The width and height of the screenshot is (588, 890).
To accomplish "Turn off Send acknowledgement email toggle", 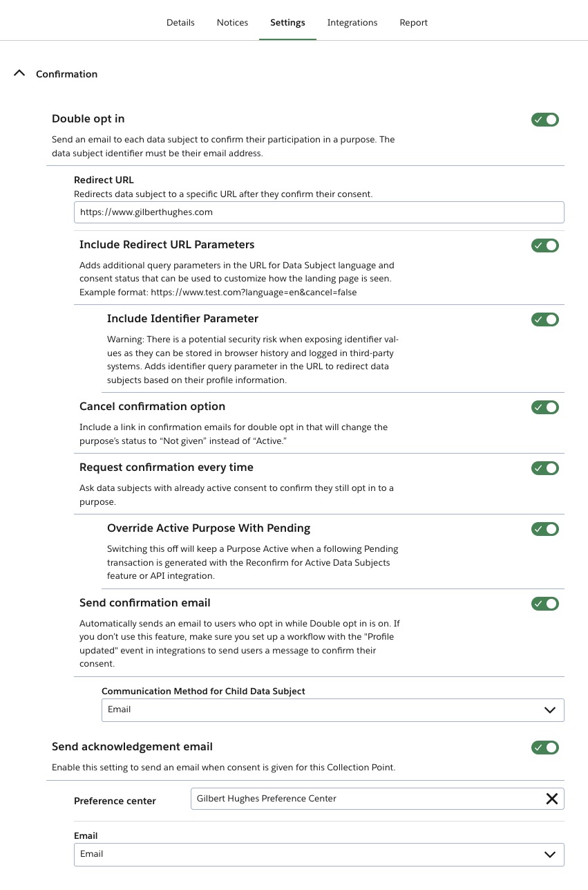I will click(x=545, y=748).
